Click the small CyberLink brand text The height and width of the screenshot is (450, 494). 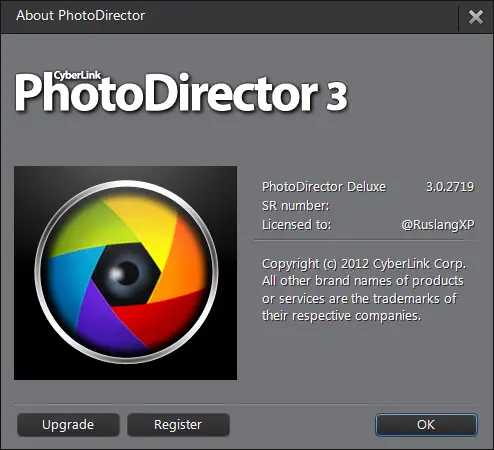(77, 75)
